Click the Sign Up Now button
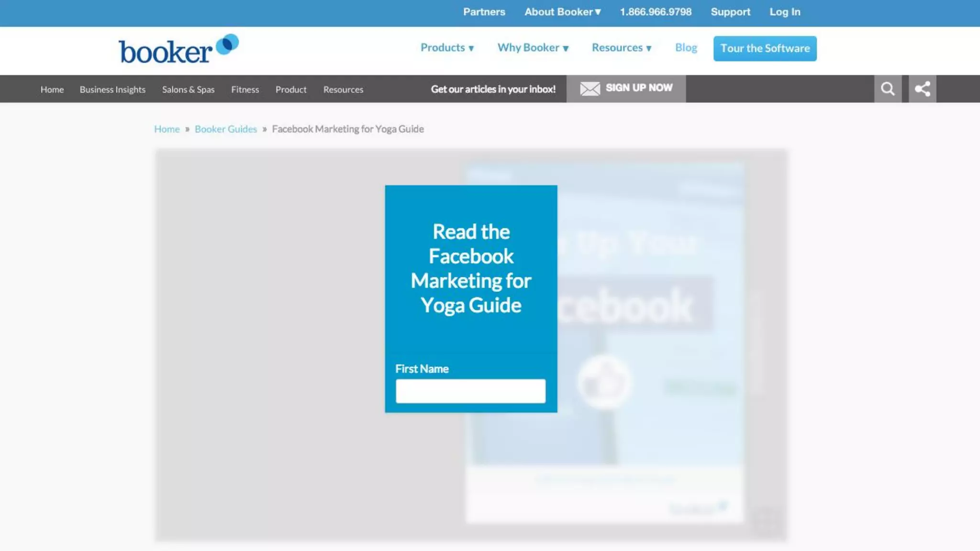This screenshot has height=551, width=980. tap(638, 88)
